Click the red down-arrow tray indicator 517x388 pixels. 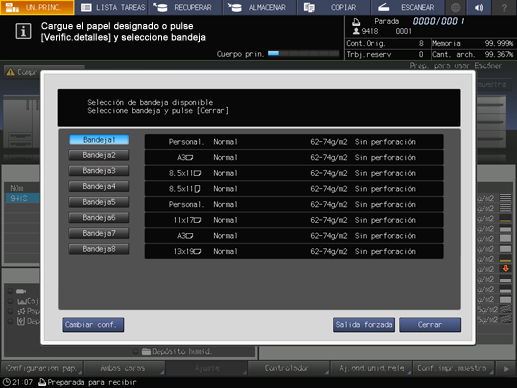point(506,268)
